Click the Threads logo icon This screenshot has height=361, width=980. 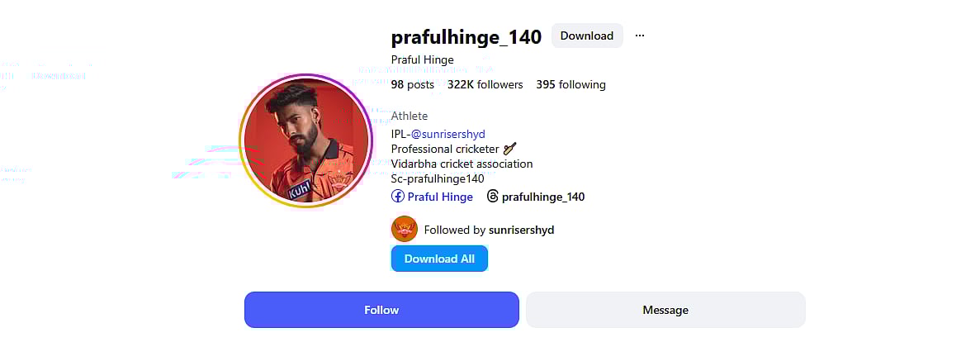coord(493,197)
